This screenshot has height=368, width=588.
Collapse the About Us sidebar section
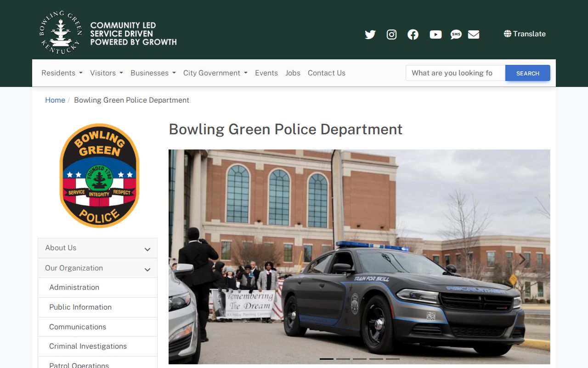[97, 248]
